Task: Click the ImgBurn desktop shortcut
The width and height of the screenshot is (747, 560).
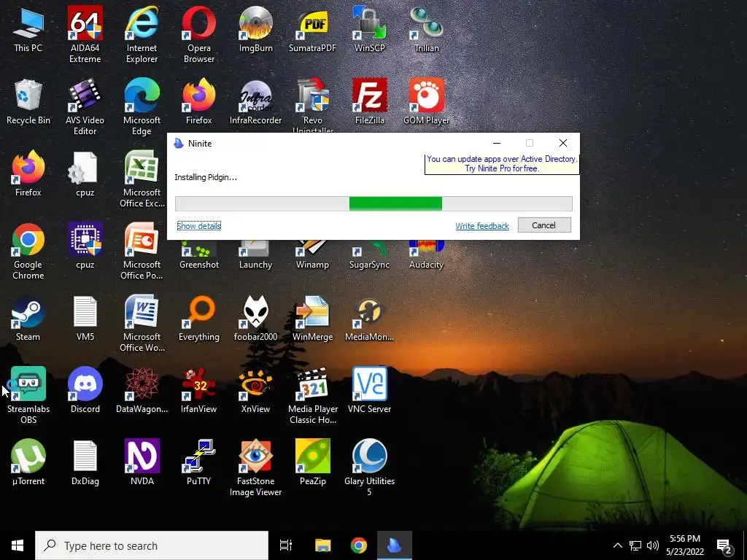Action: click(x=256, y=30)
